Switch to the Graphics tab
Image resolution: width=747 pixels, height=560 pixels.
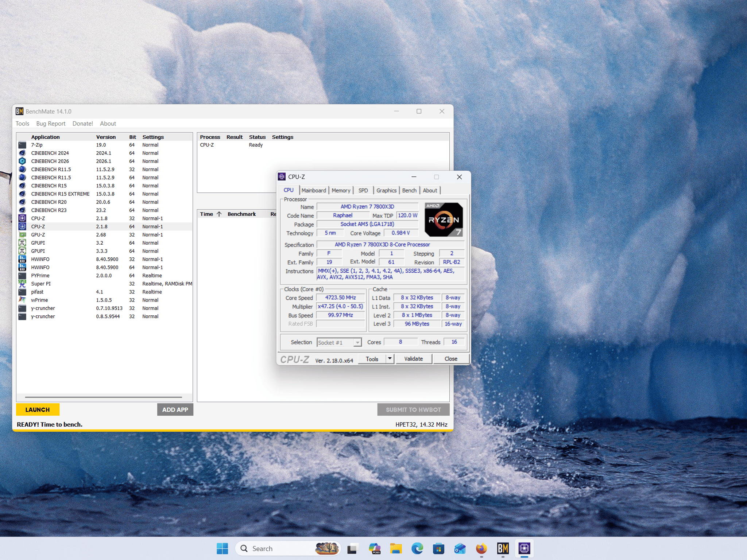(x=386, y=190)
